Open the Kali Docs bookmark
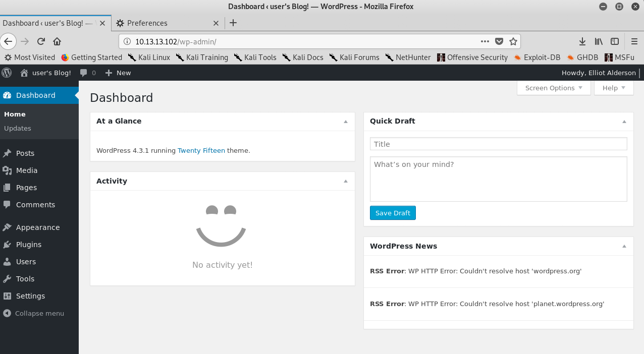The height and width of the screenshot is (354, 644). click(303, 57)
